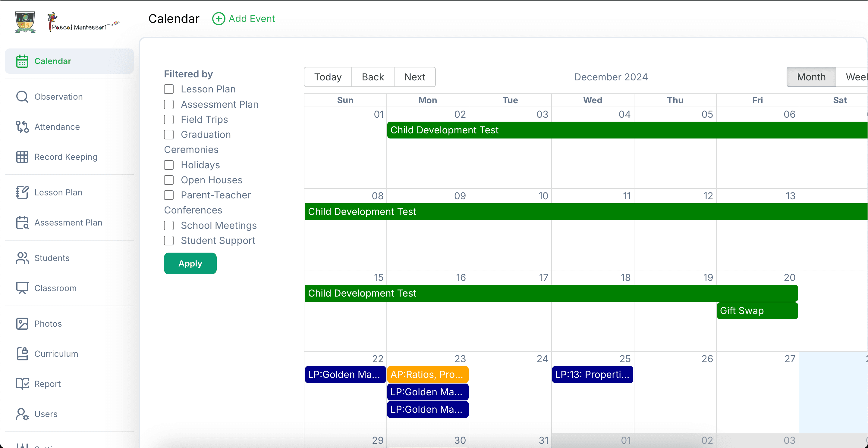Image resolution: width=868 pixels, height=448 pixels.
Task: Click the Photos image icon
Action: point(22,324)
